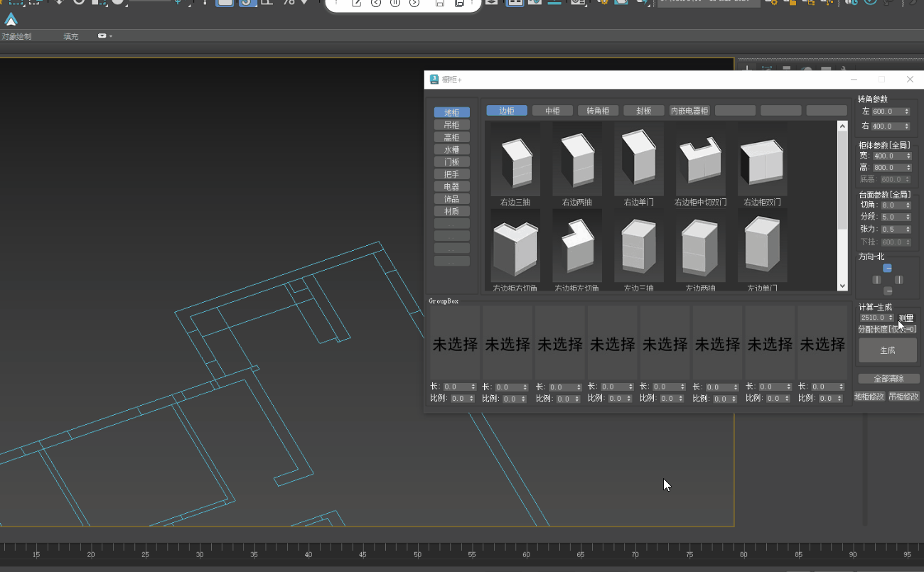Select the 电器 category
Screen dimensions: 924x572
click(x=451, y=186)
